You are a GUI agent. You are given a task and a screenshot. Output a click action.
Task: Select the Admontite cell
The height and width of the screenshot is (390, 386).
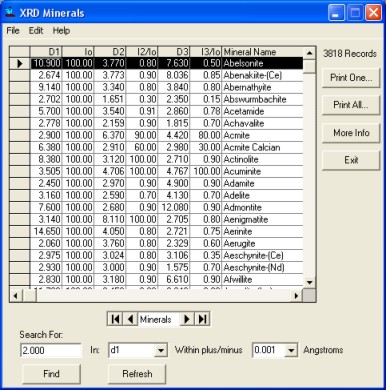pos(263,207)
